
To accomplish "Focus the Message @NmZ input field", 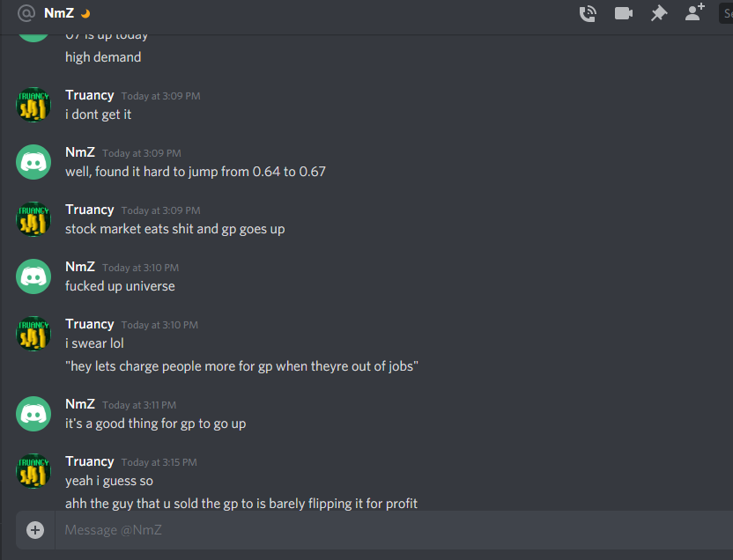I will pyautogui.click(x=394, y=530).
